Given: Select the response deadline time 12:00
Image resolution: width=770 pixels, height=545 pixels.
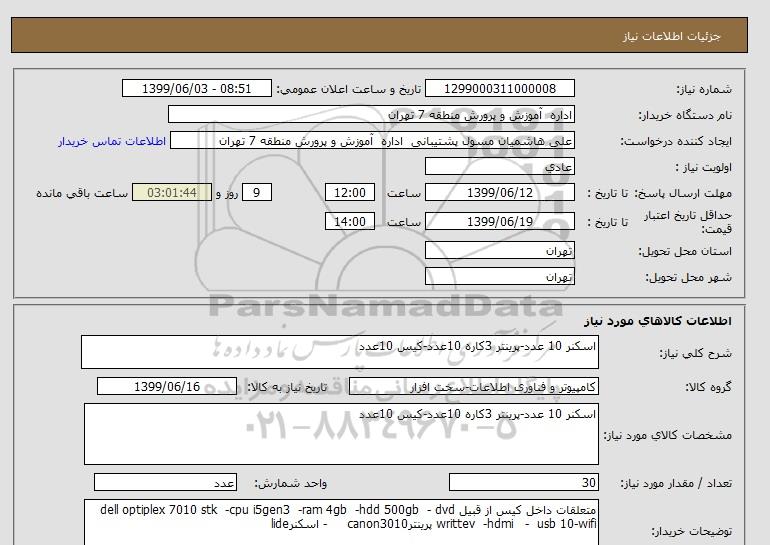Looking at the screenshot, I should [350, 192].
